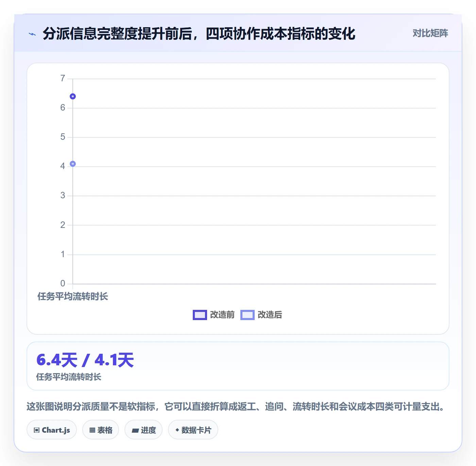476x466 pixels.
Task: Toggle the 改造前 legend item
Action: 214,315
